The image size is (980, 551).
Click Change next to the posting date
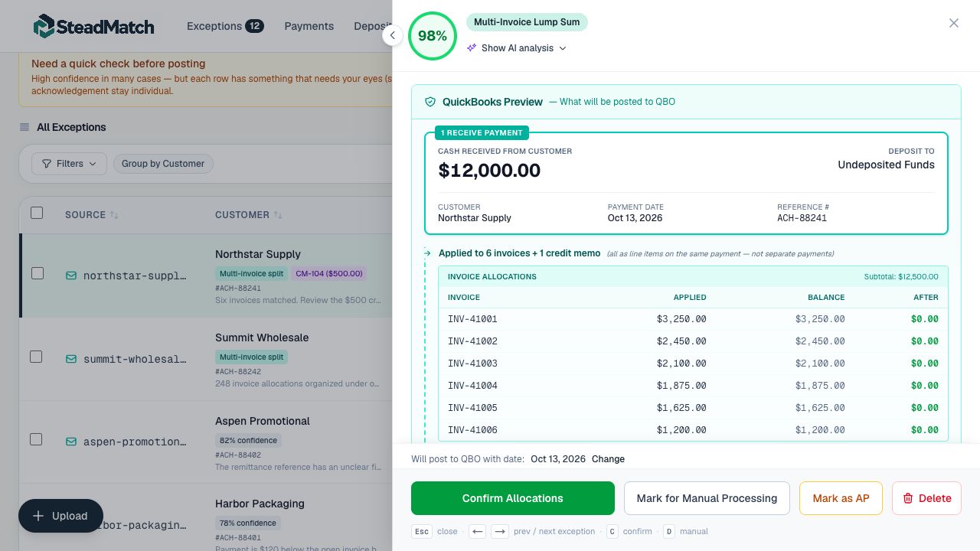(x=608, y=459)
